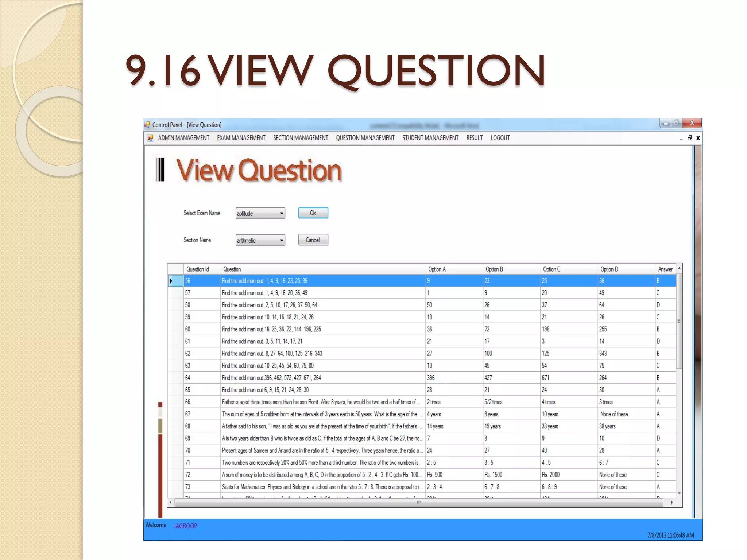
Task: Select Option B cell '23' in row 56
Action: [511, 281]
